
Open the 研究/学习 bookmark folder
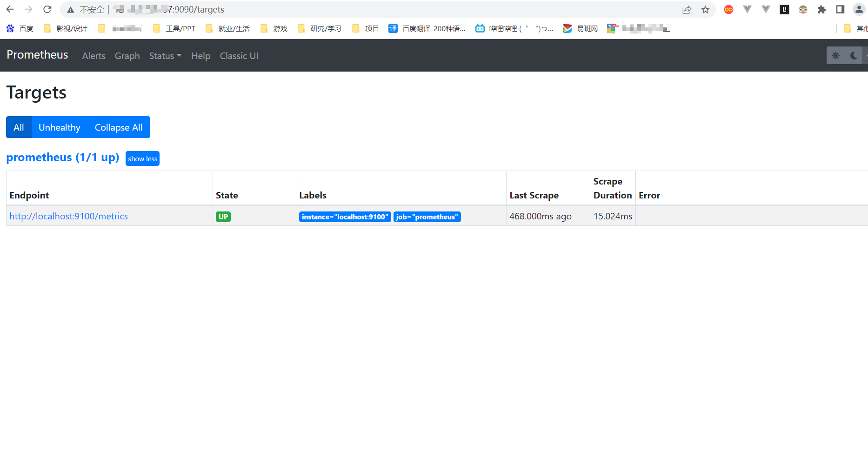[320, 29]
